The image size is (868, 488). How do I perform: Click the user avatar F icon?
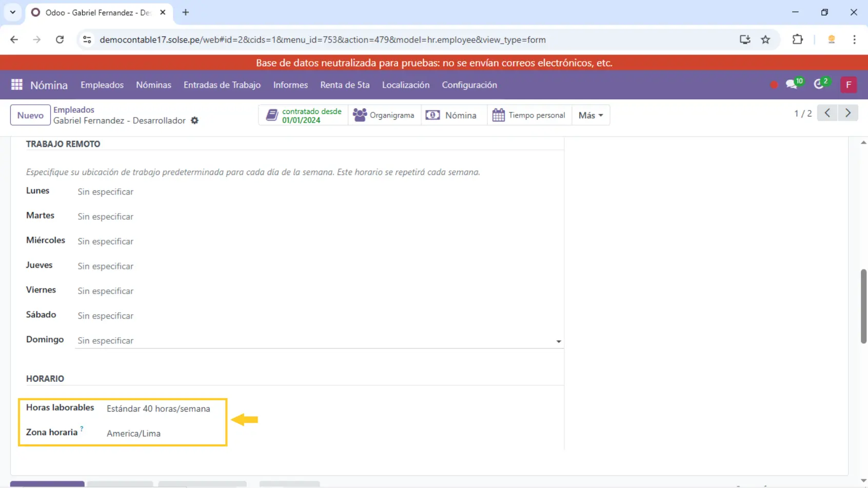pyautogui.click(x=849, y=85)
